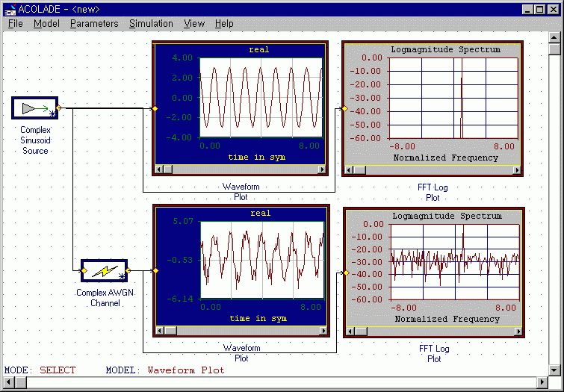Open the Help menu
Viewport: 564px width, 392px height.
tap(224, 24)
